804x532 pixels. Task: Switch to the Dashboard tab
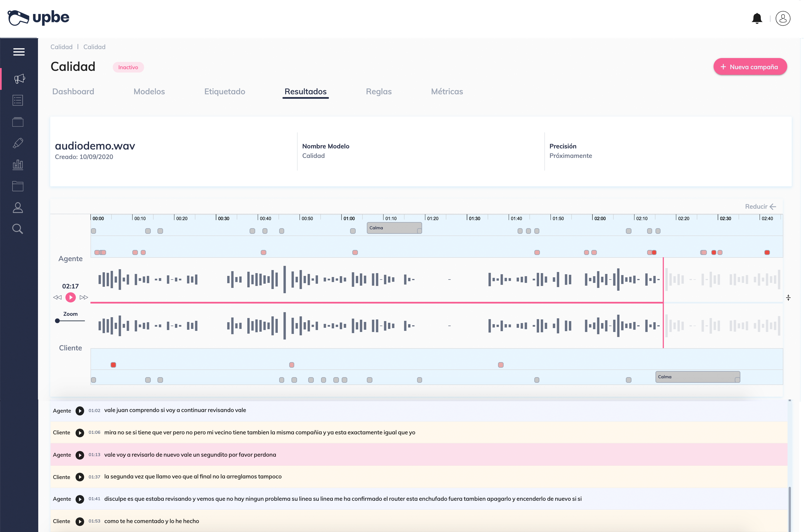pyautogui.click(x=73, y=92)
